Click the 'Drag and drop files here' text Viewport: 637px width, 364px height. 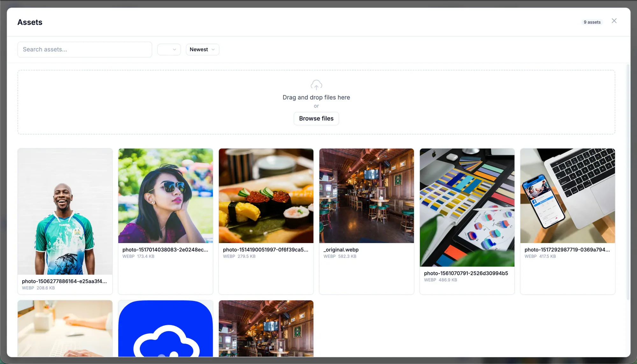click(316, 98)
